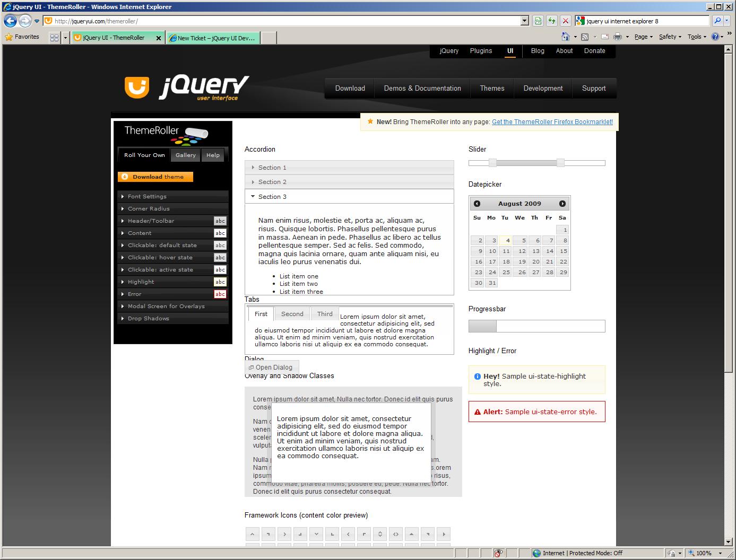This screenshot has width=736, height=560.
Task: Click the left slider handle
Action: click(x=492, y=163)
